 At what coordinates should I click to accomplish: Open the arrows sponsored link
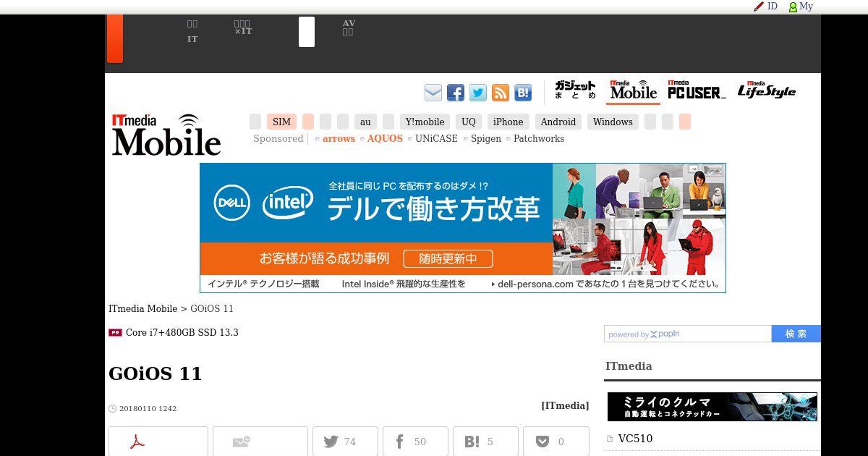click(x=339, y=139)
